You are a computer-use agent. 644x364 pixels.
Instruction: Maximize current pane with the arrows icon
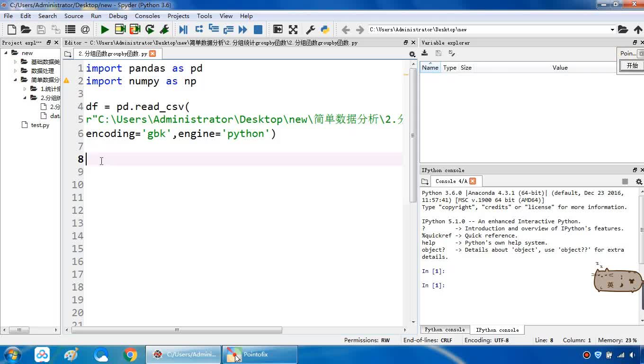click(293, 29)
